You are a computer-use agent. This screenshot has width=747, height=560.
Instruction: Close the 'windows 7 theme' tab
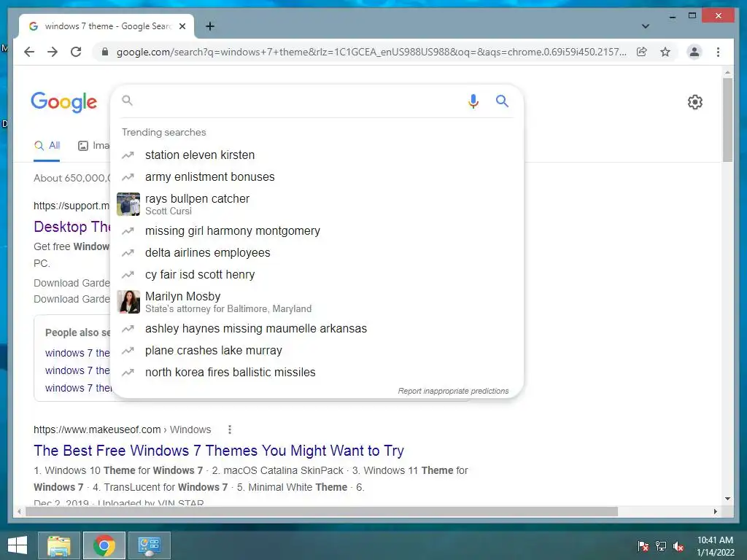pyautogui.click(x=182, y=26)
